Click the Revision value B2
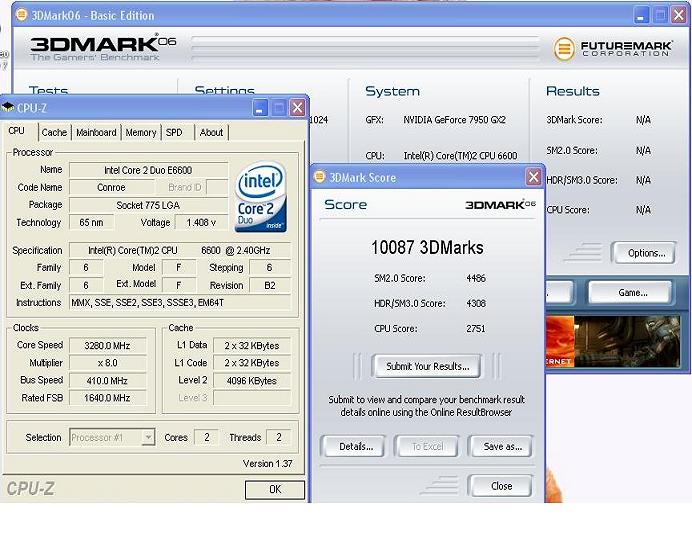Screen dimensions: 692x540 [270, 285]
